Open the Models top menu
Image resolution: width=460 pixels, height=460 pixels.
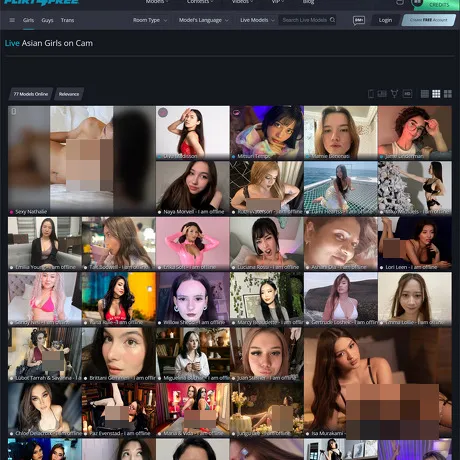pos(156,2)
